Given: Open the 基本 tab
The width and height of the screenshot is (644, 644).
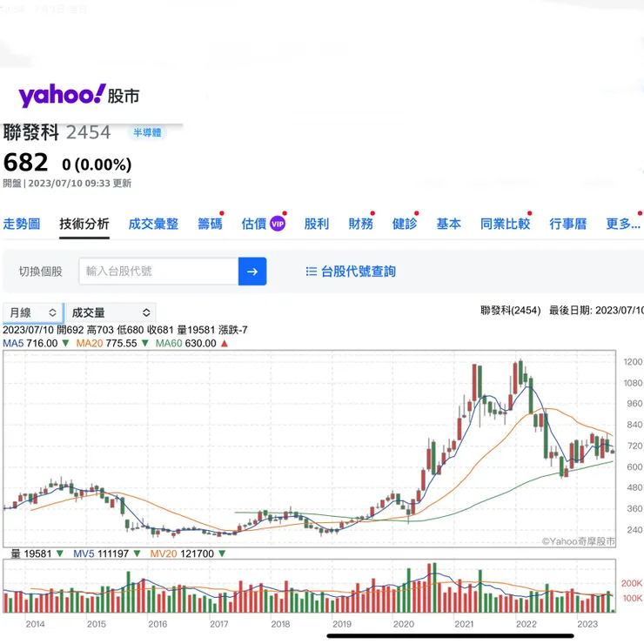Looking at the screenshot, I should coord(448,225).
